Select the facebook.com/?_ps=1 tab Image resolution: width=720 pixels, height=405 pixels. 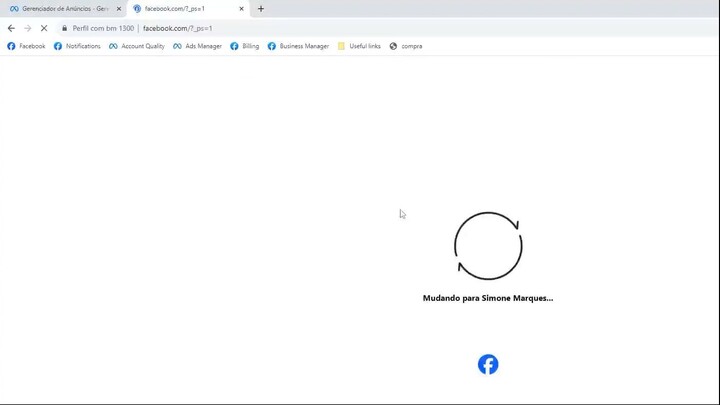188,9
